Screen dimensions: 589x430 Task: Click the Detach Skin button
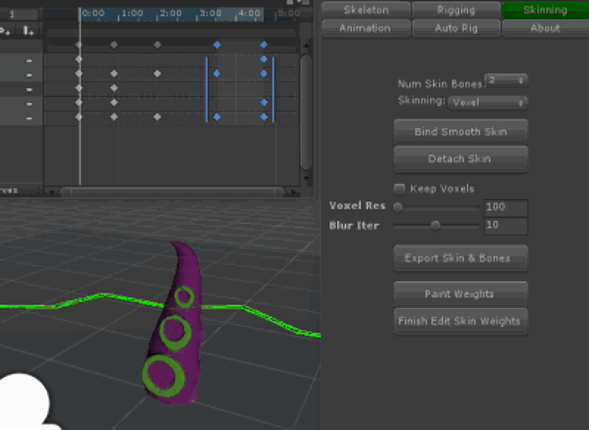(461, 159)
